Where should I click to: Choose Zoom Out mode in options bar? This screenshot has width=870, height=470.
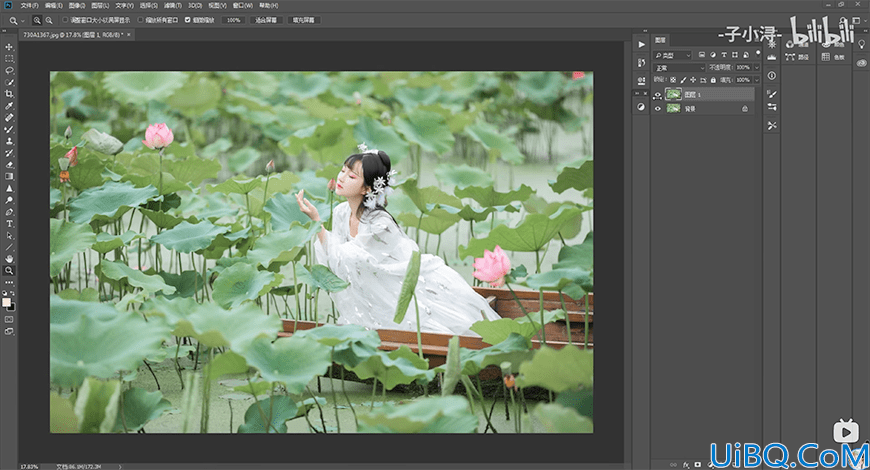[x=49, y=20]
